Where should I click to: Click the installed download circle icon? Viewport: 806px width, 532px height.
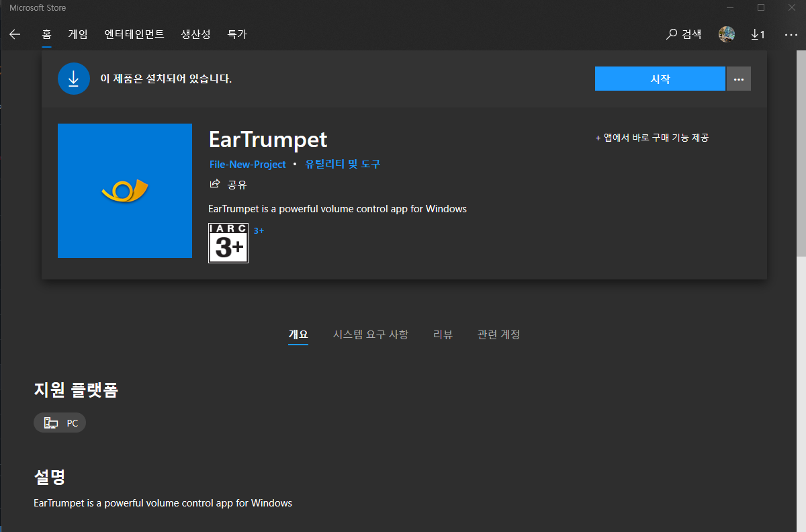point(74,79)
